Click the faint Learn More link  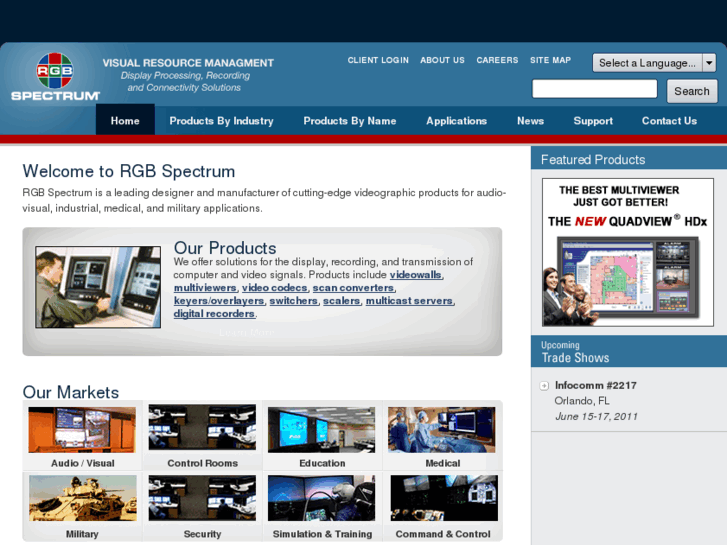247,333
